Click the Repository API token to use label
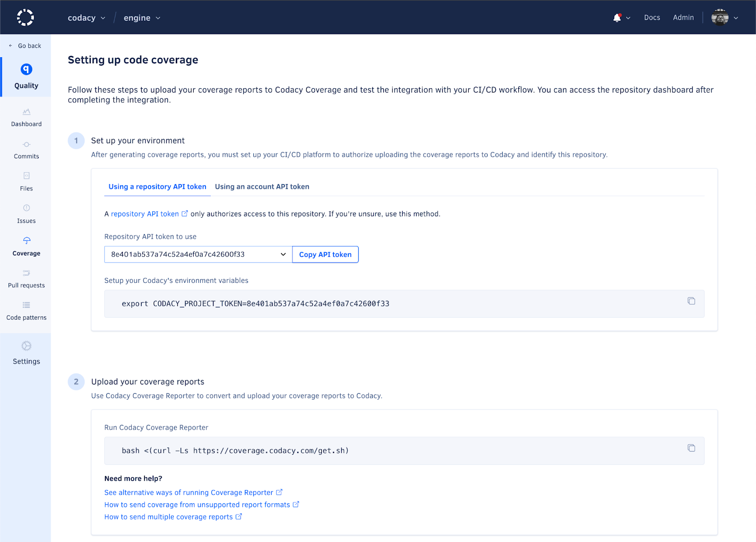The width and height of the screenshot is (756, 542). tap(150, 237)
